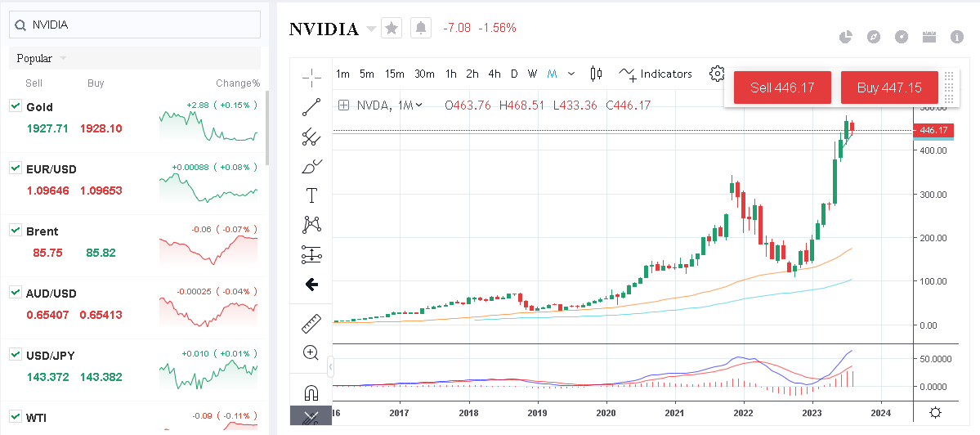Select the text annotation tool
The height and width of the screenshot is (435, 980).
[x=311, y=195]
